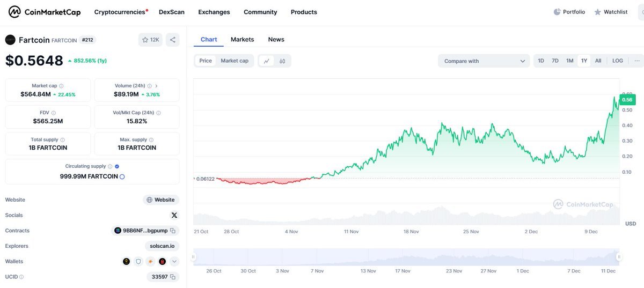The image size is (644, 288).
Task: Copy the UCID 33597 icon
Action: point(173,277)
